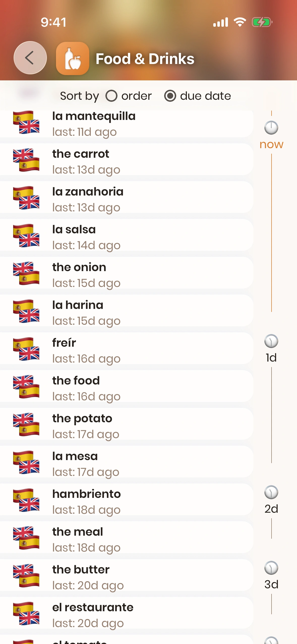Select the 'order' sort radio button
297x644 pixels.
click(x=111, y=96)
